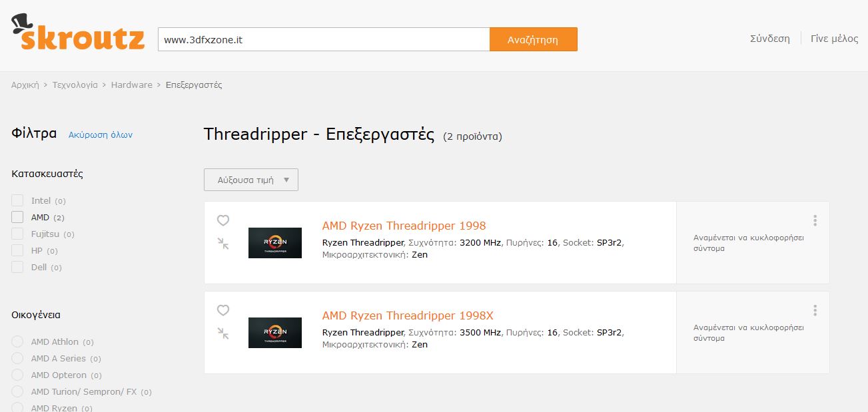Open three-dot menu for Threadripper 1998
The width and height of the screenshot is (868, 412).
815,220
